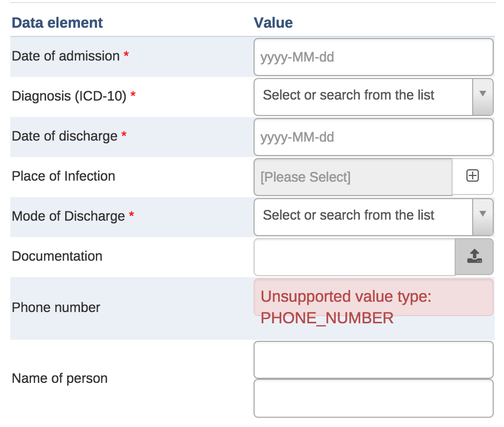Image resolution: width=504 pixels, height=427 pixels.
Task: Click the Documentation file field
Action: (x=354, y=257)
